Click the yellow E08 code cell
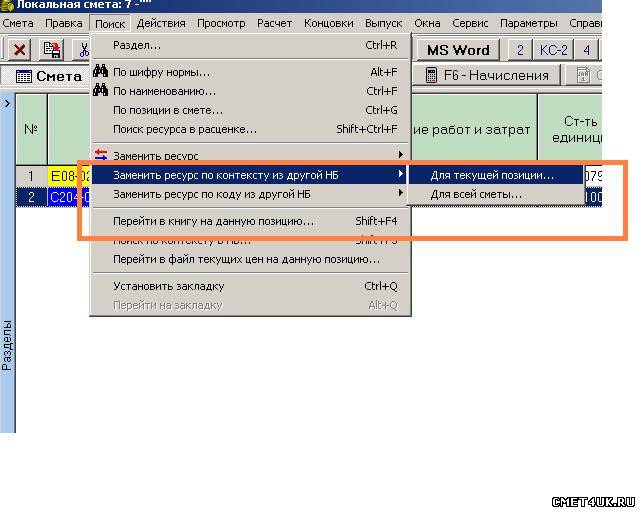The image size is (640, 512). click(69, 176)
